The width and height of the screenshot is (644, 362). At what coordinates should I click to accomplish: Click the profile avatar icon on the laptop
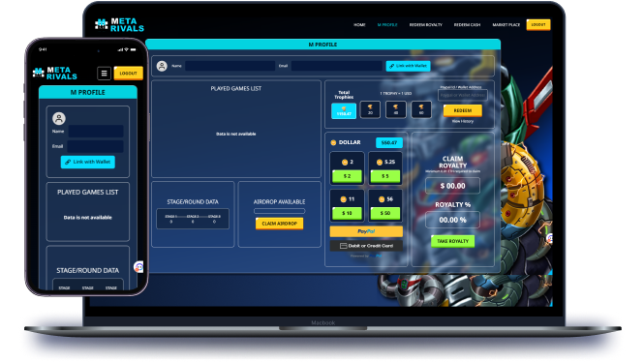162,66
